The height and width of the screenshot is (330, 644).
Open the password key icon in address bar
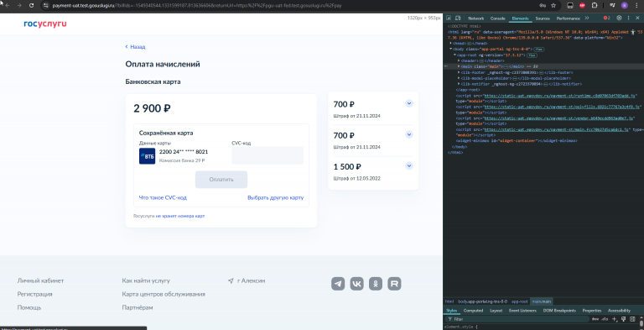click(543, 5)
